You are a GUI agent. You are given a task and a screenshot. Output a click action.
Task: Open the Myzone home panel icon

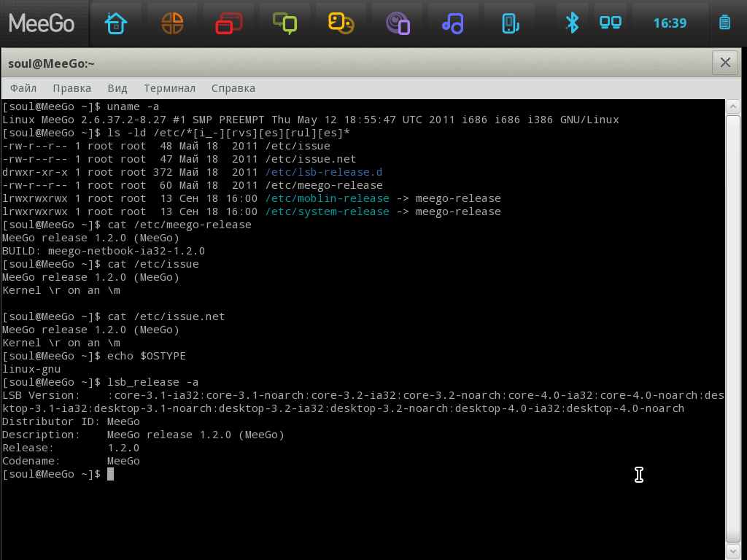[x=116, y=23]
